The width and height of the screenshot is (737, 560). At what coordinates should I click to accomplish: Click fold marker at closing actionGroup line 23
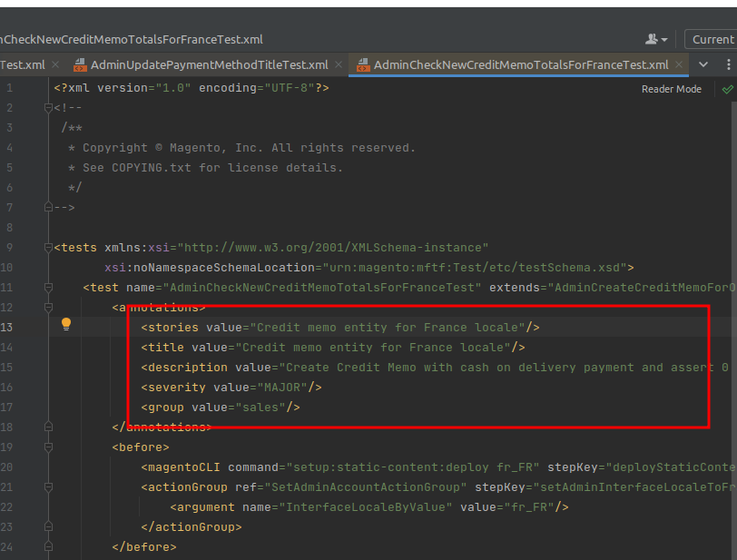[48, 527]
